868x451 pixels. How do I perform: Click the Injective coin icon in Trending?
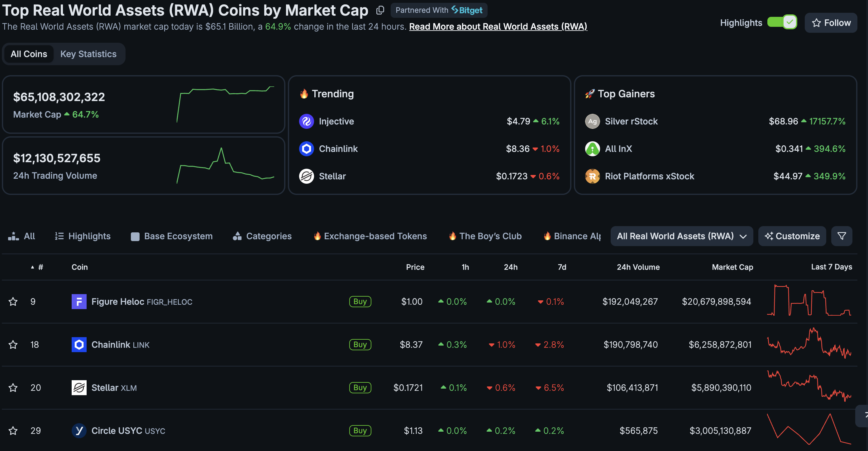click(306, 121)
